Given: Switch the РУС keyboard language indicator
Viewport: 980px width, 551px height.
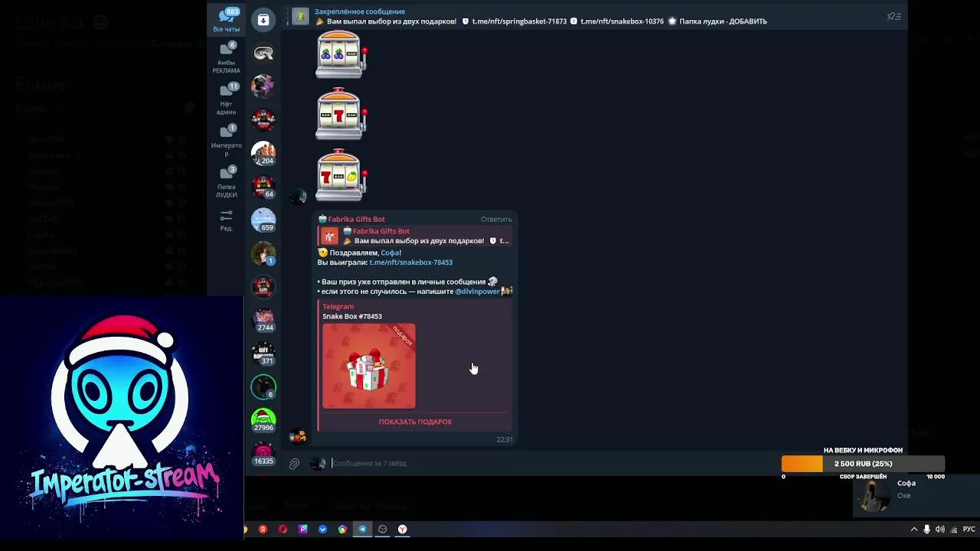Looking at the screenshot, I should [969, 530].
